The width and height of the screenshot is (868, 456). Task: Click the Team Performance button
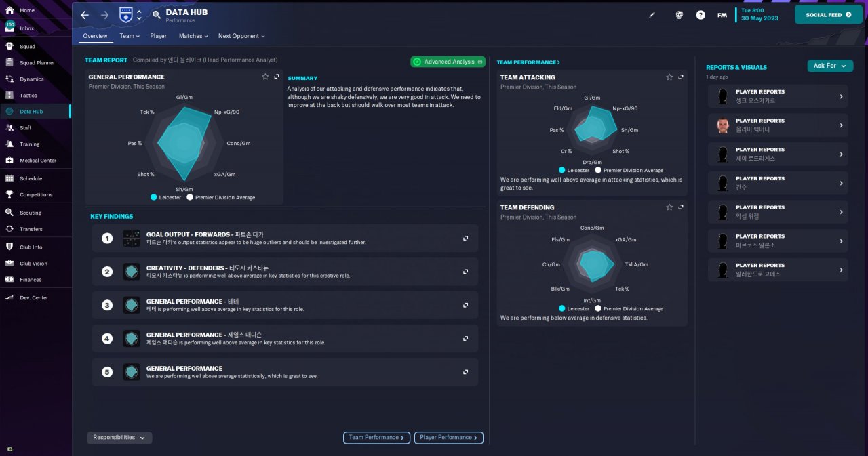click(376, 438)
